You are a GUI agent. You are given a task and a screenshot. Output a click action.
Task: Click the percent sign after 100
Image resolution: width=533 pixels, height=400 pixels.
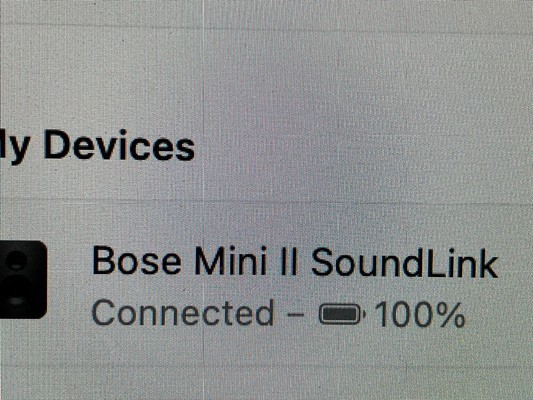pyautogui.click(x=450, y=315)
